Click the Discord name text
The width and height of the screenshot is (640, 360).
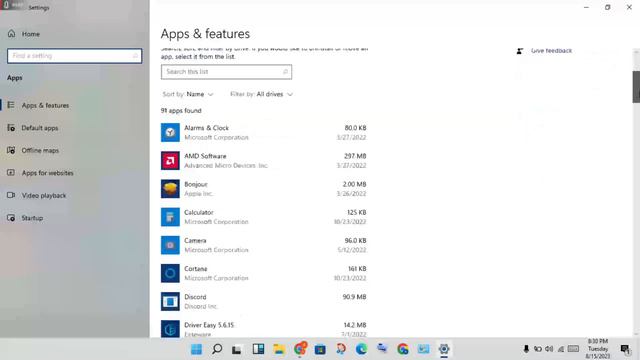tap(195, 297)
